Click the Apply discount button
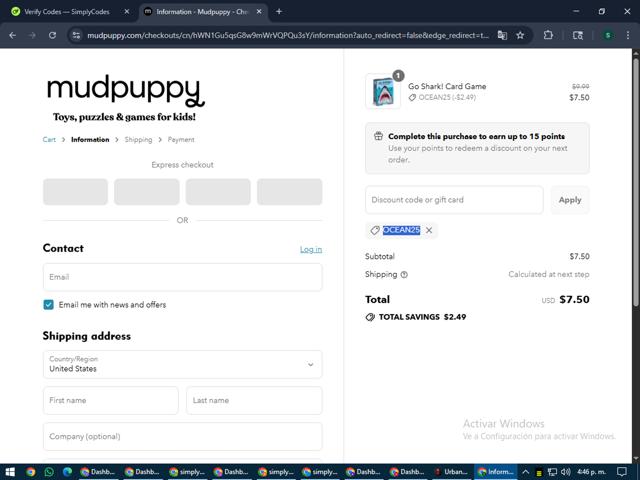Image resolution: width=640 pixels, height=480 pixels. click(x=570, y=200)
